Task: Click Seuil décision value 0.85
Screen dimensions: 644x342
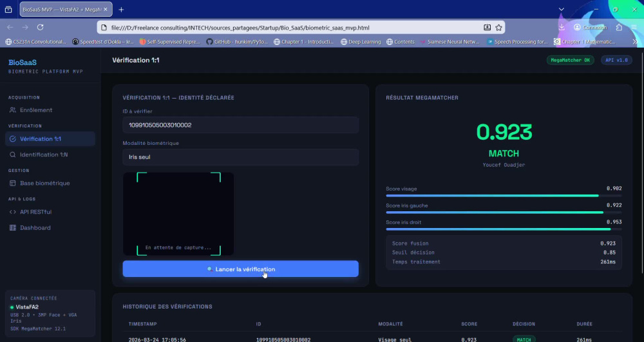Action: tap(609, 252)
